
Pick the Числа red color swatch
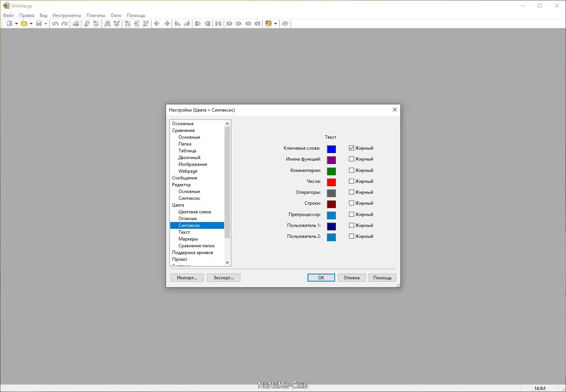pos(331,182)
